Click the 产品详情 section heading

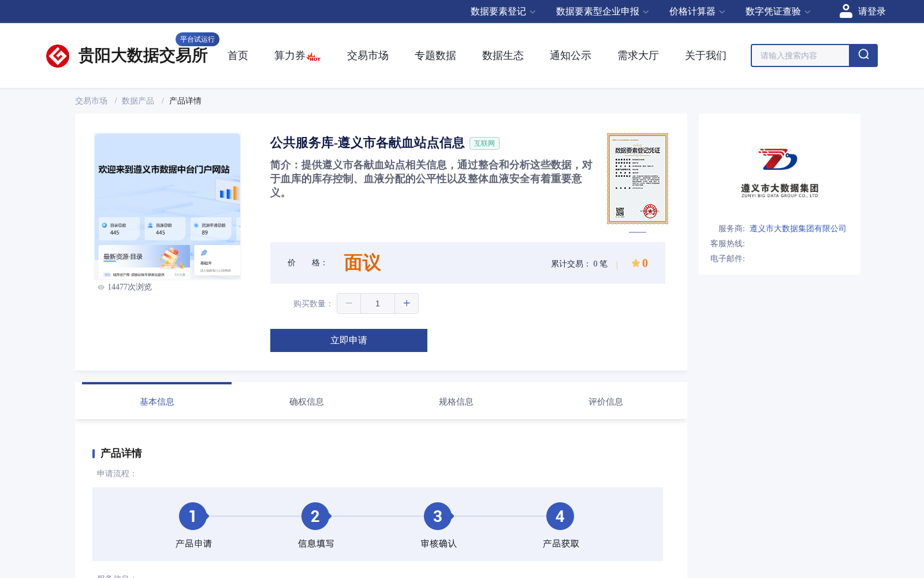pos(121,453)
